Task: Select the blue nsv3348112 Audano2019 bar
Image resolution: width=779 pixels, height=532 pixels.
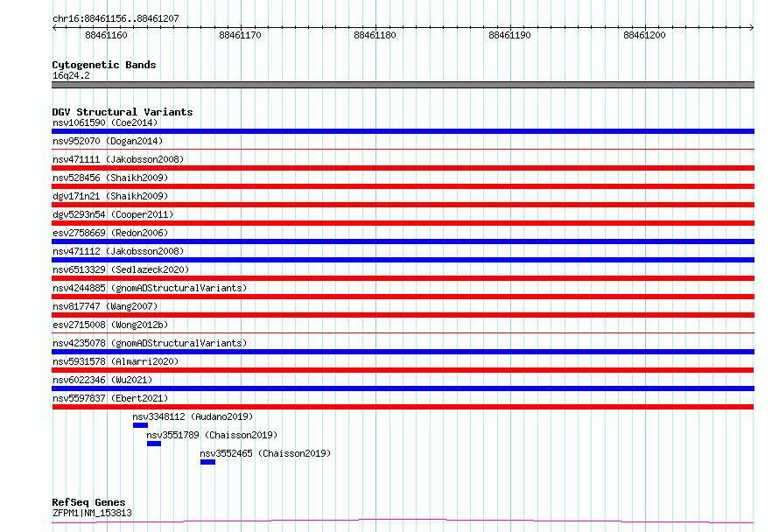Action: 140,425
